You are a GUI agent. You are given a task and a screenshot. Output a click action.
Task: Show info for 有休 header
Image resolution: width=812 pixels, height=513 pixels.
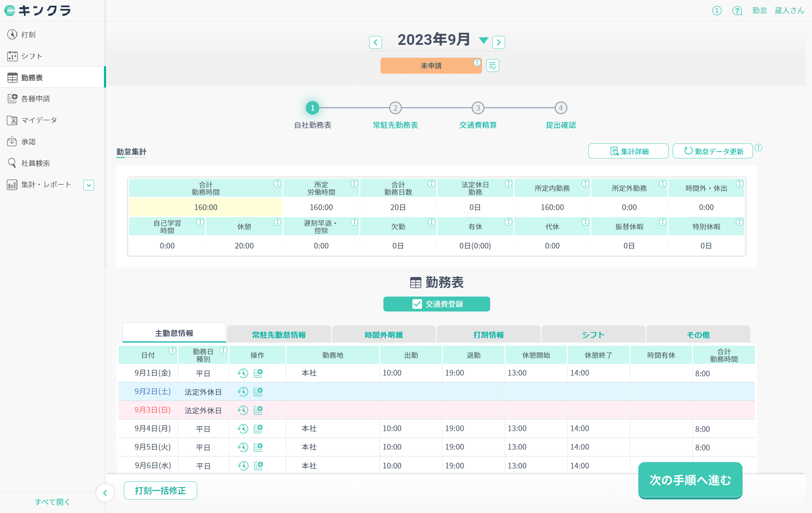[x=508, y=222]
